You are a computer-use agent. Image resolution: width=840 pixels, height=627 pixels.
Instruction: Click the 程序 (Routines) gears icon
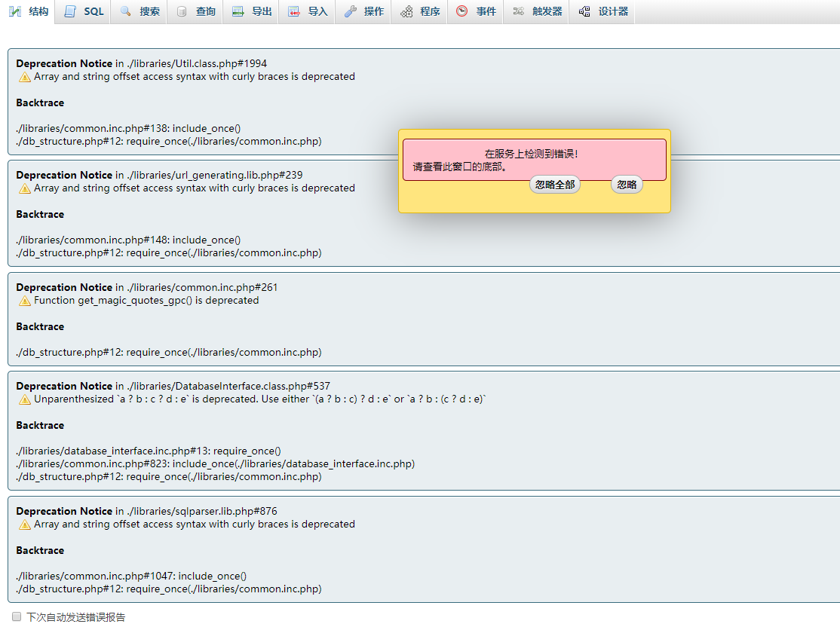(406, 11)
